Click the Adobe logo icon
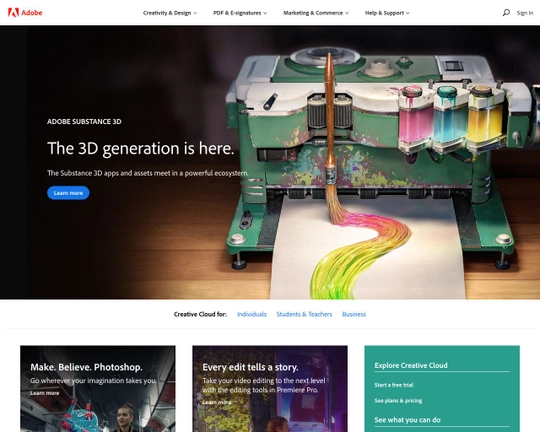Image resolution: width=540 pixels, height=432 pixels. point(13,13)
